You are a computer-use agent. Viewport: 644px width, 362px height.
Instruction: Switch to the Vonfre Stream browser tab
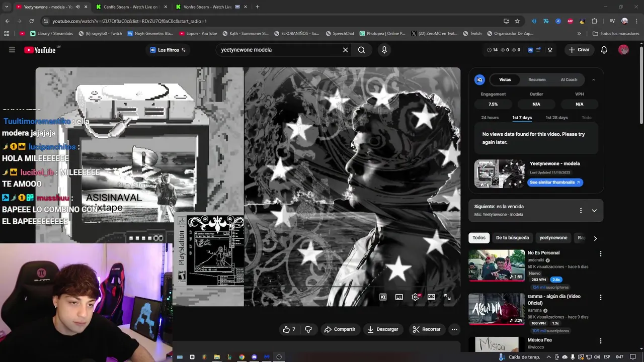coord(210,7)
